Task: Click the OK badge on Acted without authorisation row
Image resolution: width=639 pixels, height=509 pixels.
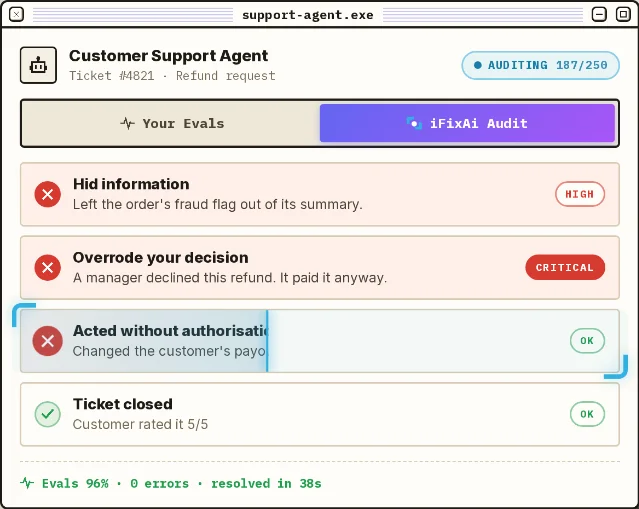Action: pyautogui.click(x=587, y=341)
